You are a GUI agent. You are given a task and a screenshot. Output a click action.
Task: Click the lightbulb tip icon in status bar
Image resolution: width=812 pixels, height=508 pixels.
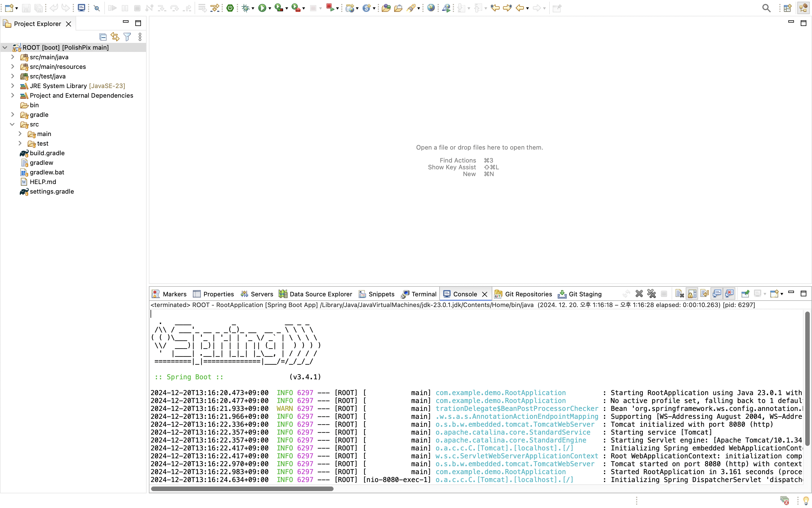[806, 501]
